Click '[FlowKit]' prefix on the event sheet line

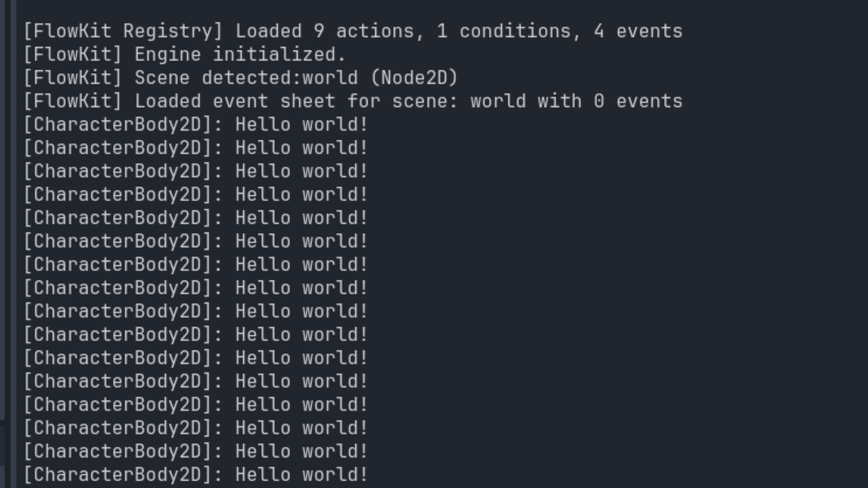click(72, 101)
